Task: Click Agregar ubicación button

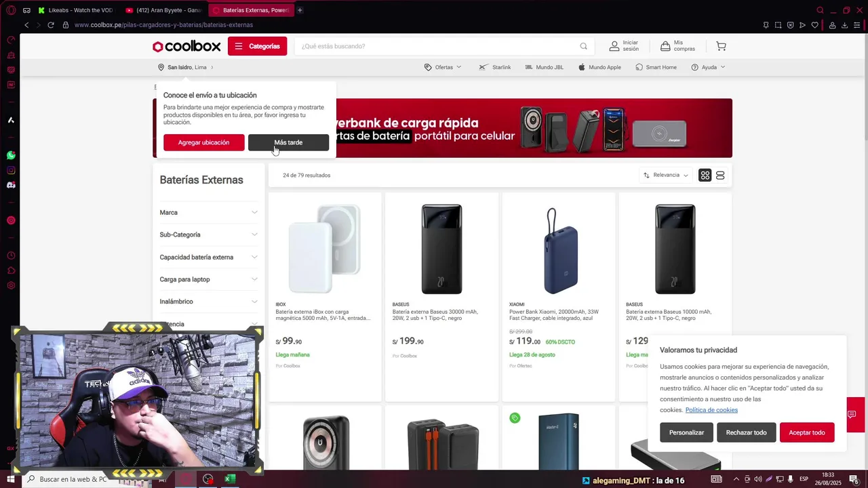Action: (x=203, y=142)
